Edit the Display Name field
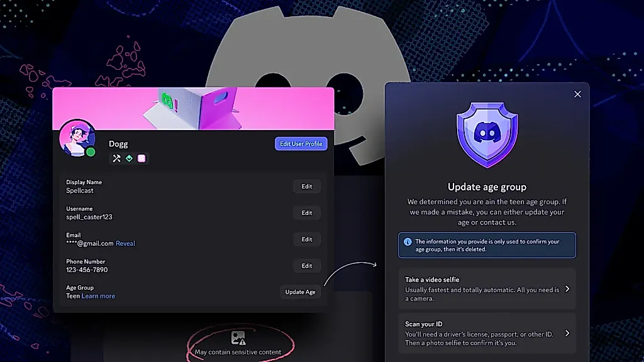This screenshot has height=362, width=644. (307, 186)
